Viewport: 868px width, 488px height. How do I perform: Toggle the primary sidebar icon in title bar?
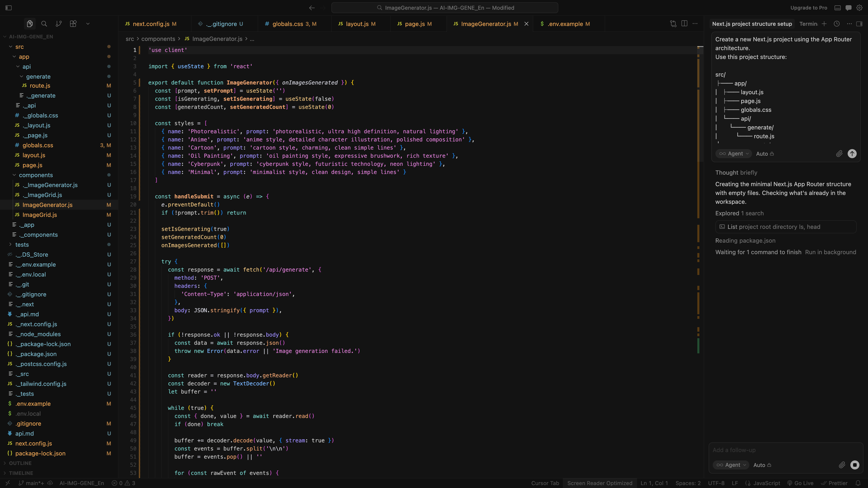tap(9, 8)
